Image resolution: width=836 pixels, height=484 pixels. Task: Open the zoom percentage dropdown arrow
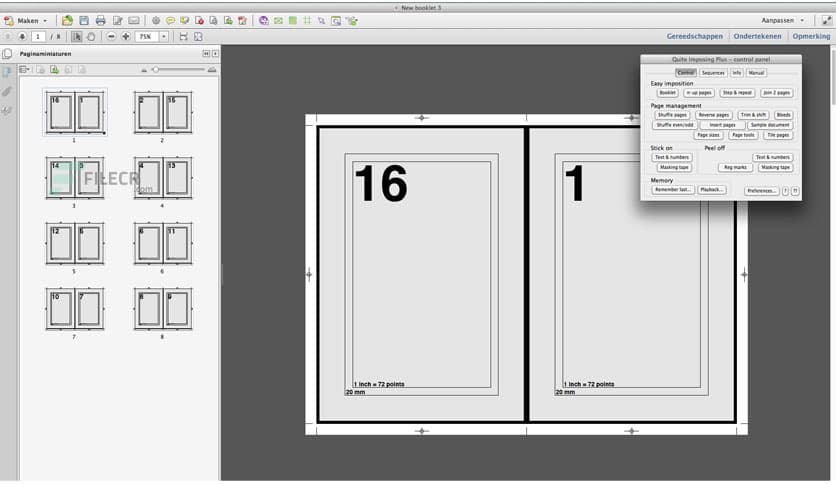point(164,37)
